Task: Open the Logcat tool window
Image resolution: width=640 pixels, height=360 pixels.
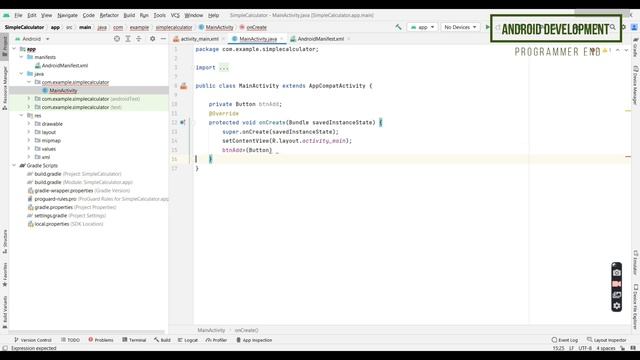Action: click(188, 340)
